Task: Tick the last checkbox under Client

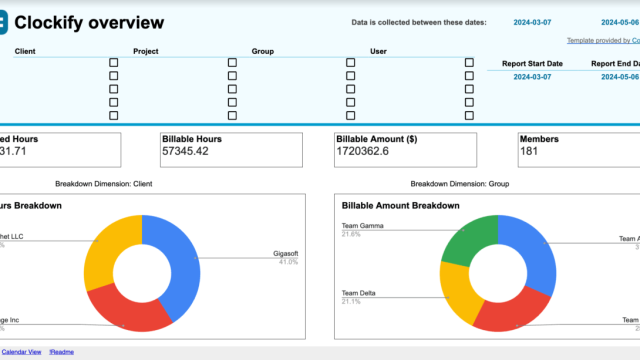Action: pyautogui.click(x=113, y=116)
